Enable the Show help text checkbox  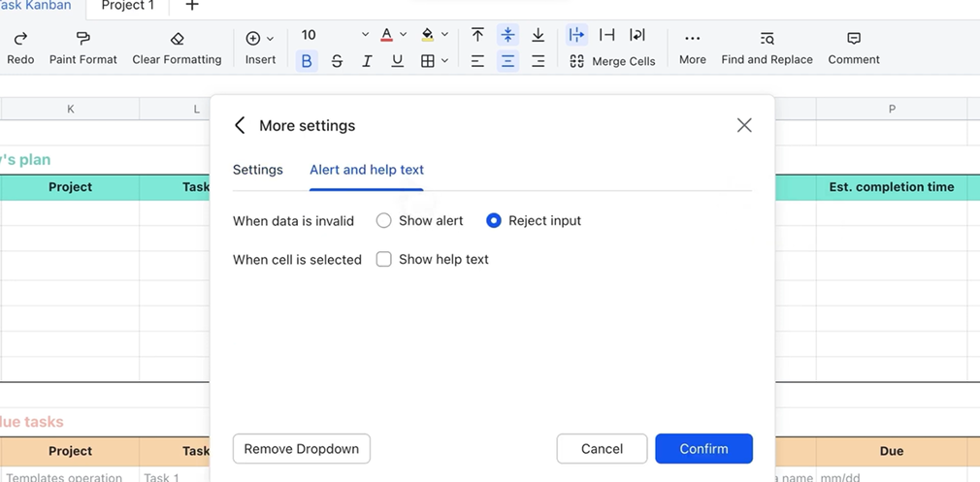(384, 260)
